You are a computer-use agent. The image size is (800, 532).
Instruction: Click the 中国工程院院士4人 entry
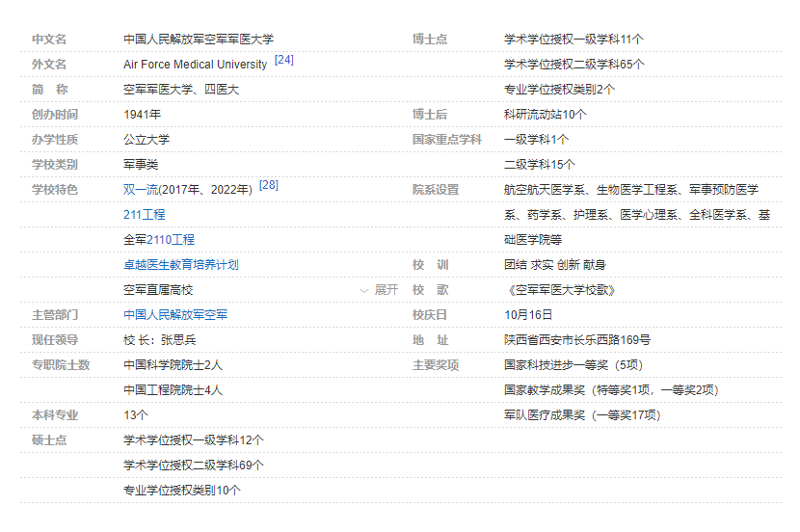pos(173,390)
